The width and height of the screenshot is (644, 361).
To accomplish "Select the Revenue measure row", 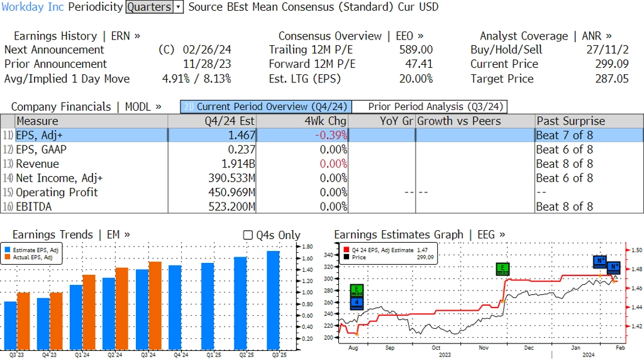I will coord(322,164).
